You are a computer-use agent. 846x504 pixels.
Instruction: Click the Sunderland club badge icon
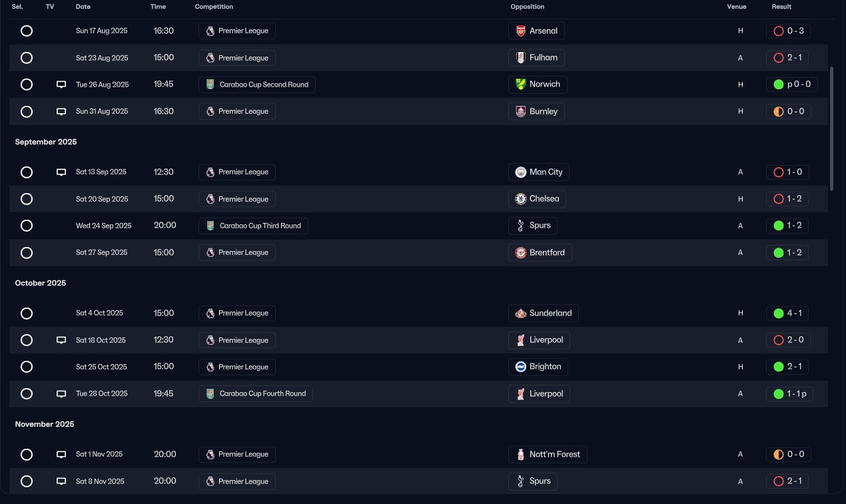coord(521,313)
